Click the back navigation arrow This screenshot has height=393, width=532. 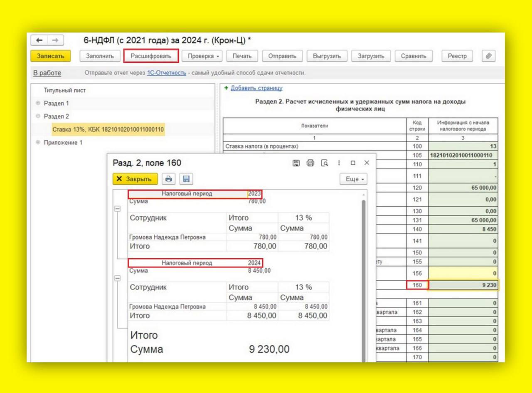[39, 40]
